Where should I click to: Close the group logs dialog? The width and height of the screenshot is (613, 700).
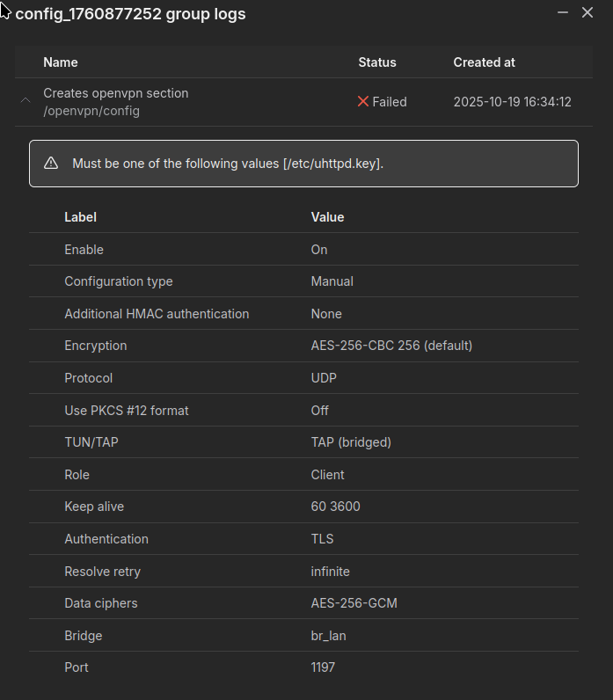click(x=587, y=12)
